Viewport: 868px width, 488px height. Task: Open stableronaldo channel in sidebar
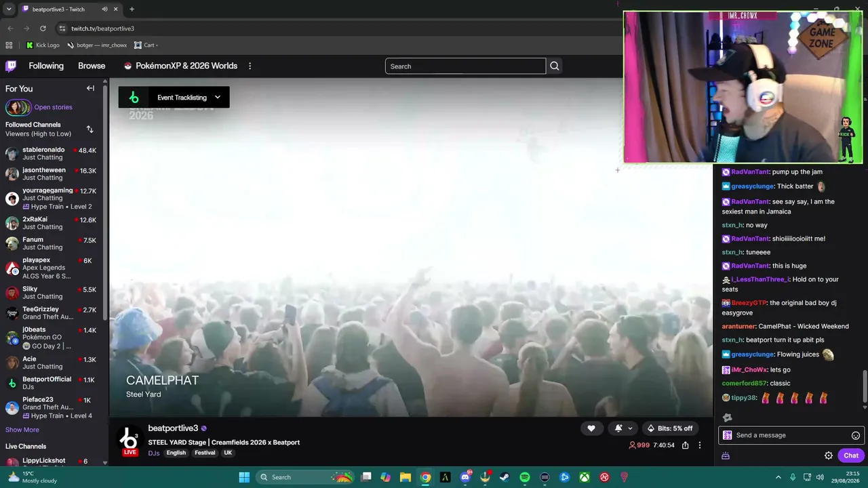pos(51,153)
